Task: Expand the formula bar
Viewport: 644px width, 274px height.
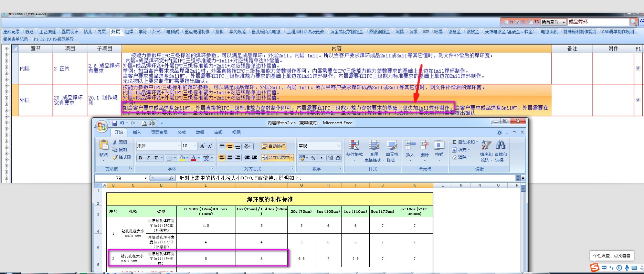Action: click(523, 178)
